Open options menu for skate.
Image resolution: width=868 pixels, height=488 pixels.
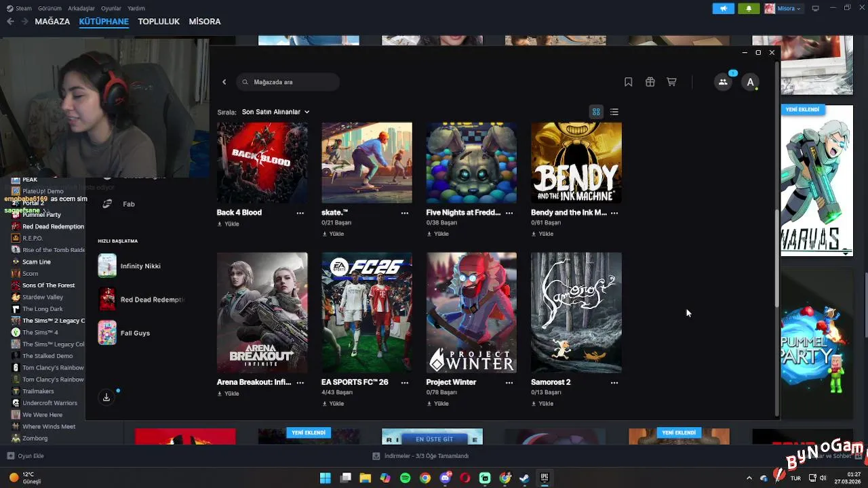(x=405, y=213)
